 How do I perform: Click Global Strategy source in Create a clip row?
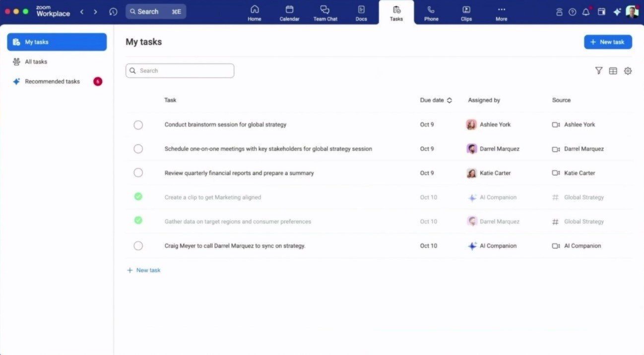[584, 197]
